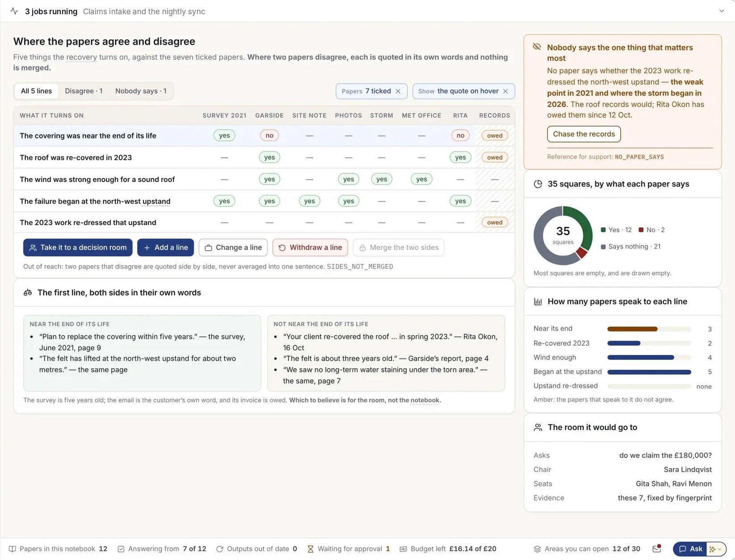This screenshot has height=560, width=735.
Task: Click Take it to a decision room
Action: [78, 247]
